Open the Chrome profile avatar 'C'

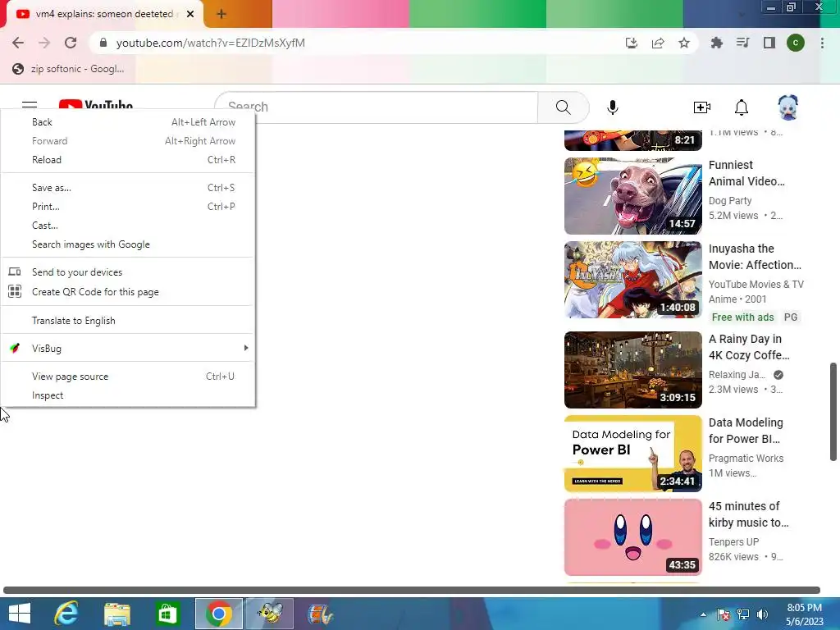tap(796, 43)
